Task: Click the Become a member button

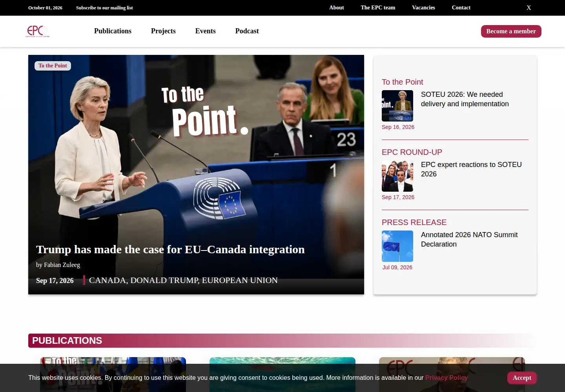Action: click(x=511, y=31)
